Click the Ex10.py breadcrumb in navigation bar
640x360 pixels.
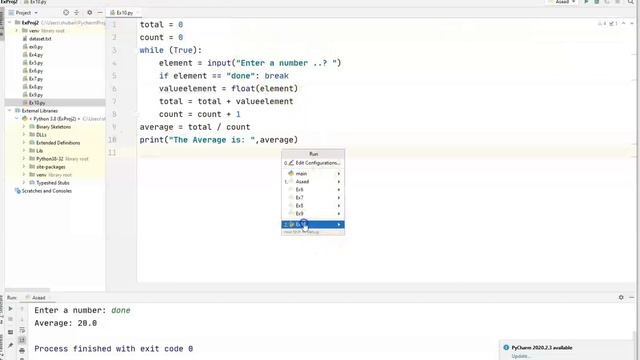coord(38,2)
